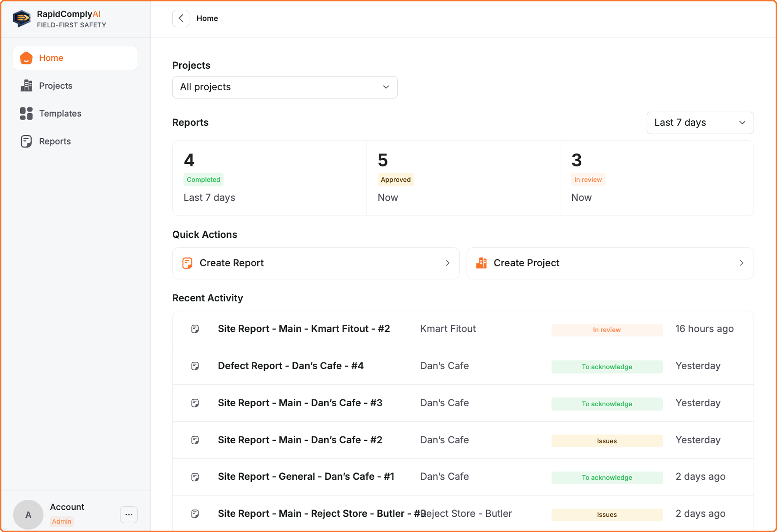Image resolution: width=777 pixels, height=532 pixels.
Task: Click report icon for Defect Report Dan's Cafe #4
Action: click(195, 366)
